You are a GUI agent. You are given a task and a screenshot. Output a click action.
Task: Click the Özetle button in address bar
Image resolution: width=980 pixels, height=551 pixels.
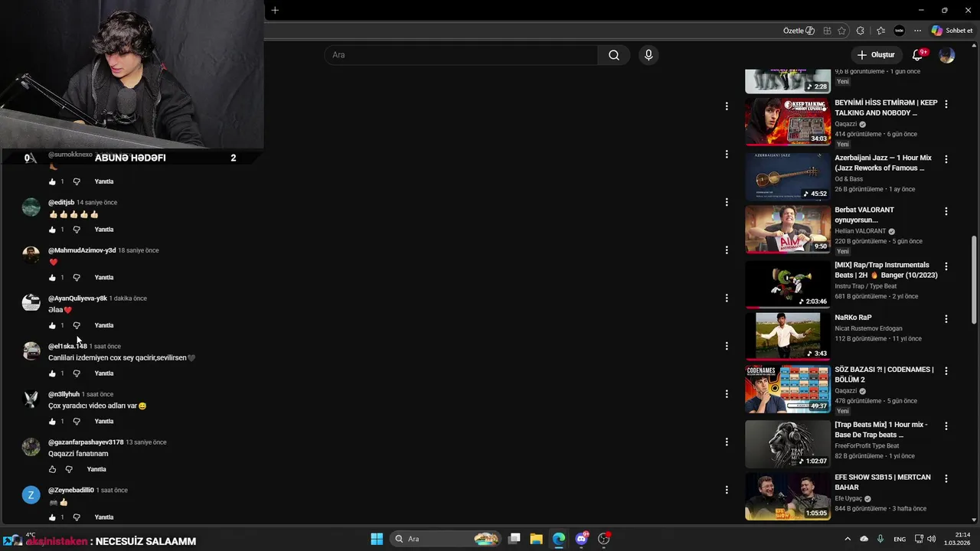799,31
